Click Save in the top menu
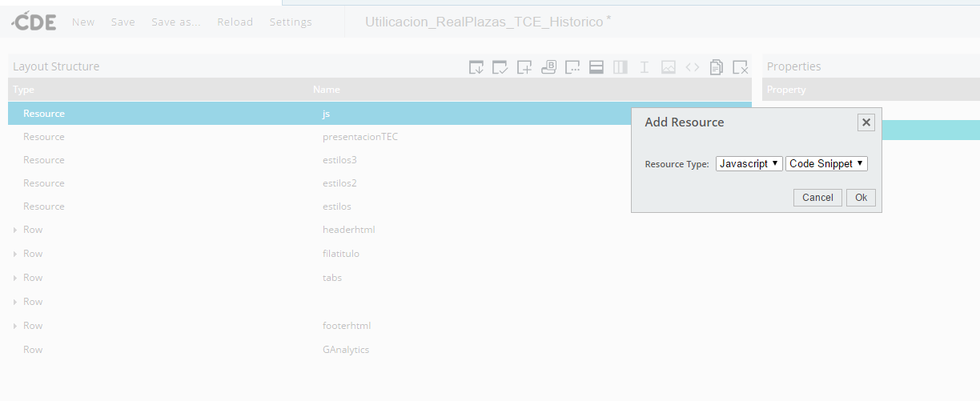980x401 pixels. tap(123, 22)
